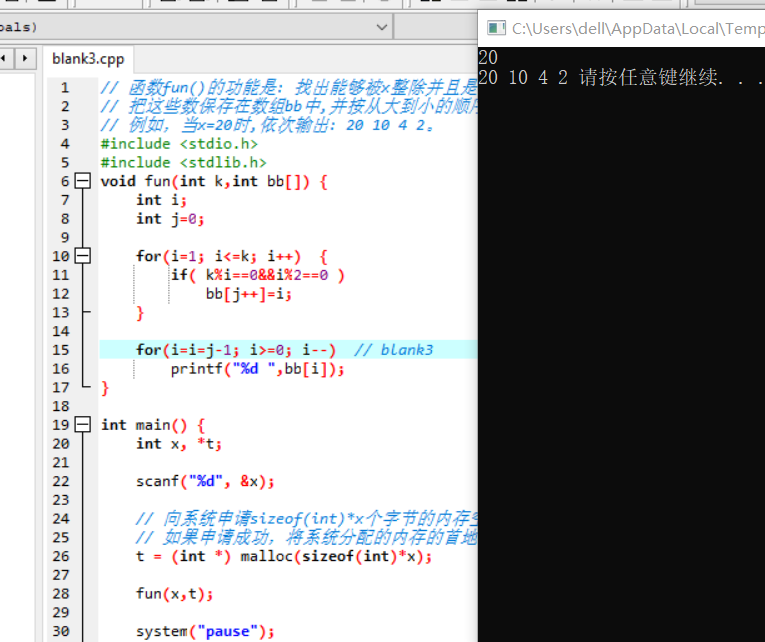Click comment line 24 '向系统申请sizeof(int)*x'
The width and height of the screenshot is (765, 642).
click(x=306, y=519)
